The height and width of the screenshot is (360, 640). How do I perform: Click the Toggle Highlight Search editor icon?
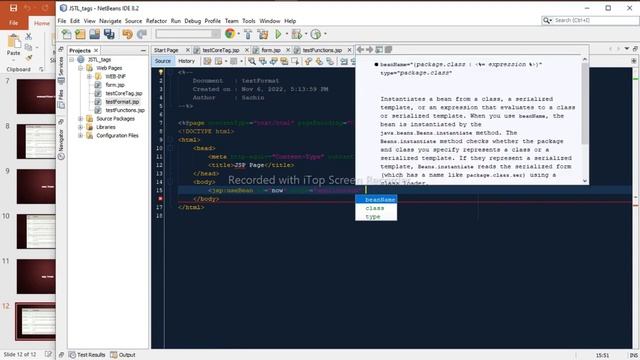pos(284,61)
